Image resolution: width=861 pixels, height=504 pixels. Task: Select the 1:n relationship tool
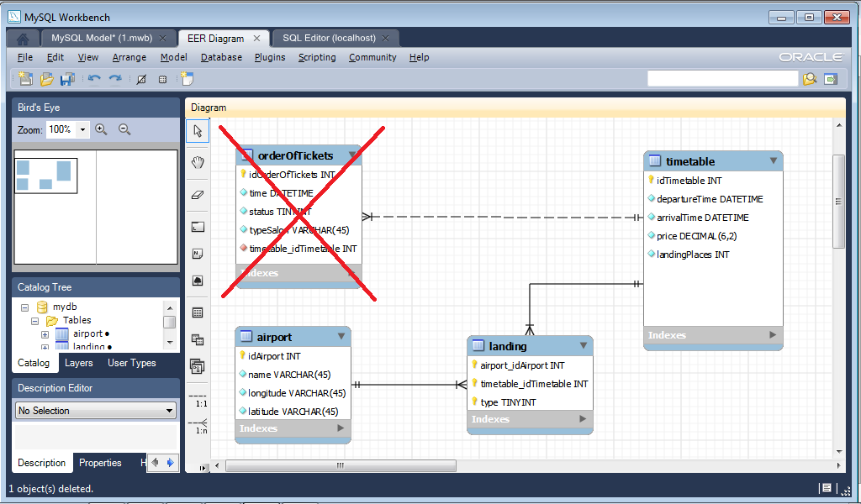(198, 426)
